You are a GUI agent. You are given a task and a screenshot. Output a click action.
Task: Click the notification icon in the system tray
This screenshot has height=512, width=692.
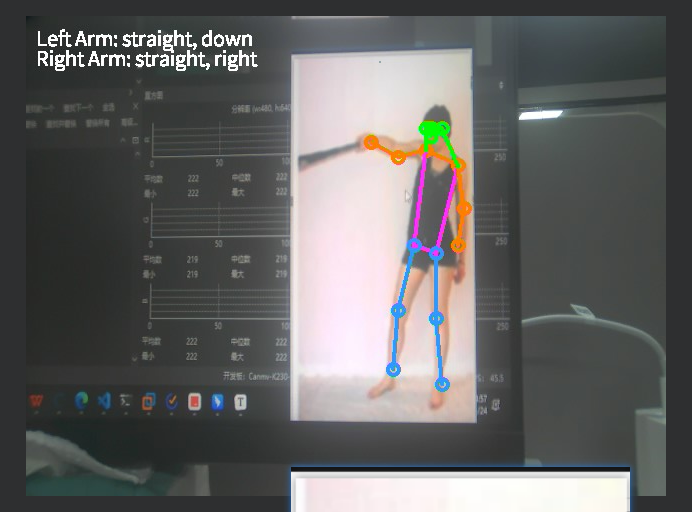coord(496,404)
